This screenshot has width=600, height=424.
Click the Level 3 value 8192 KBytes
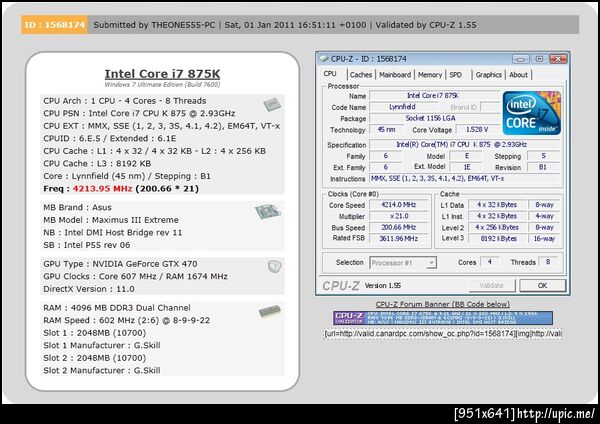[x=497, y=239]
